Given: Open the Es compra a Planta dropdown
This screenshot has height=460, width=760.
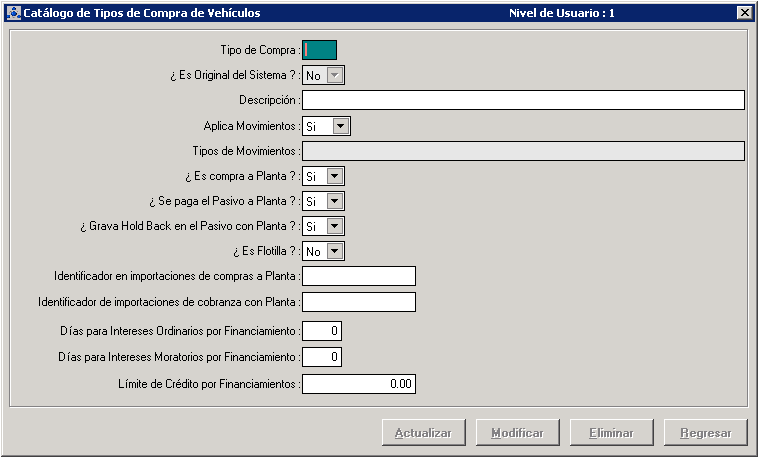Looking at the screenshot, I should [335, 176].
